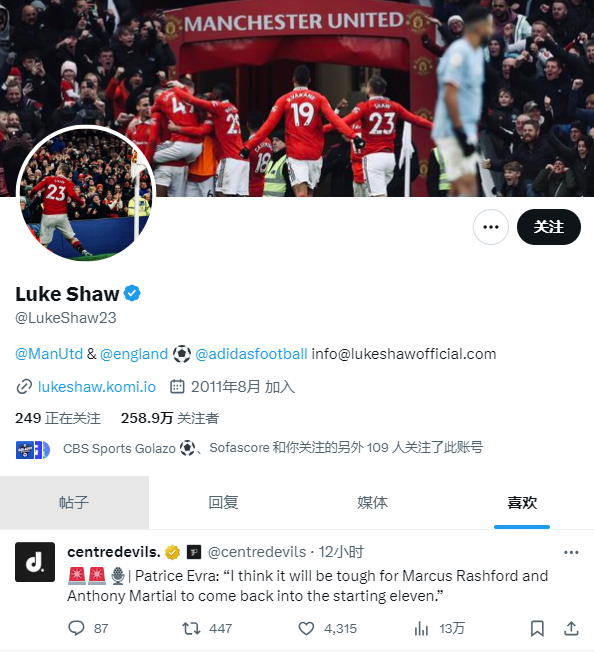
Task: Switch to the 帖子 tab
Action: (74, 502)
